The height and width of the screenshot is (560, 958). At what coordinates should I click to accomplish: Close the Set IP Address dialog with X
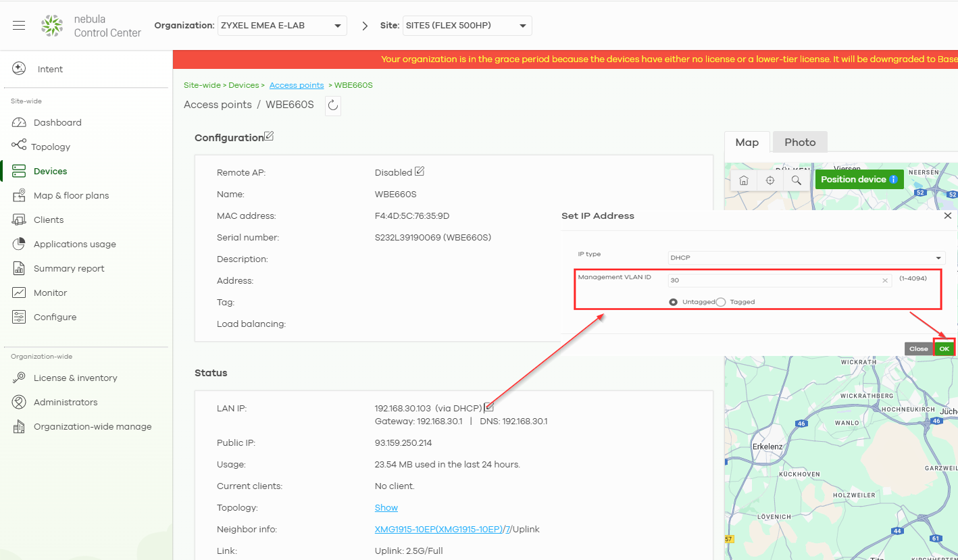click(x=948, y=215)
